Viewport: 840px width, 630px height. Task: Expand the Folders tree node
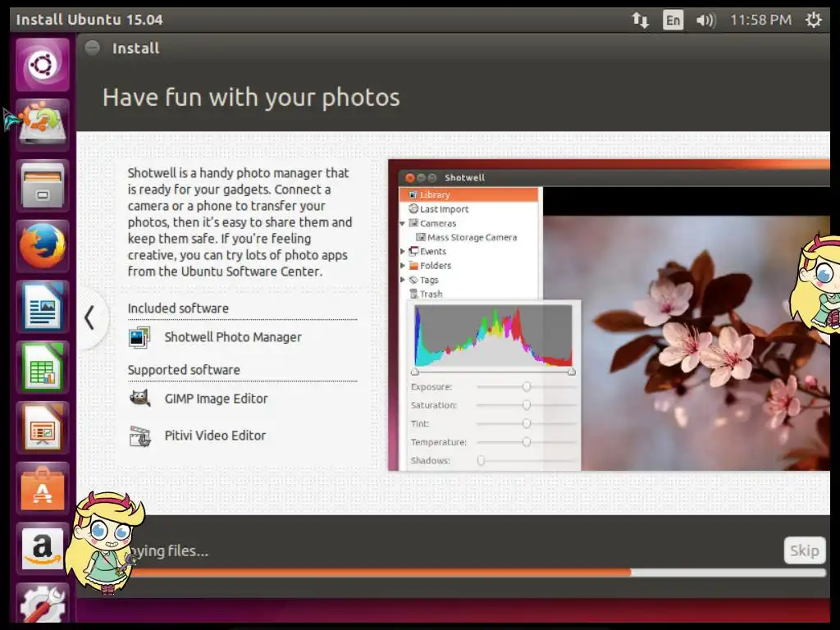click(402, 265)
